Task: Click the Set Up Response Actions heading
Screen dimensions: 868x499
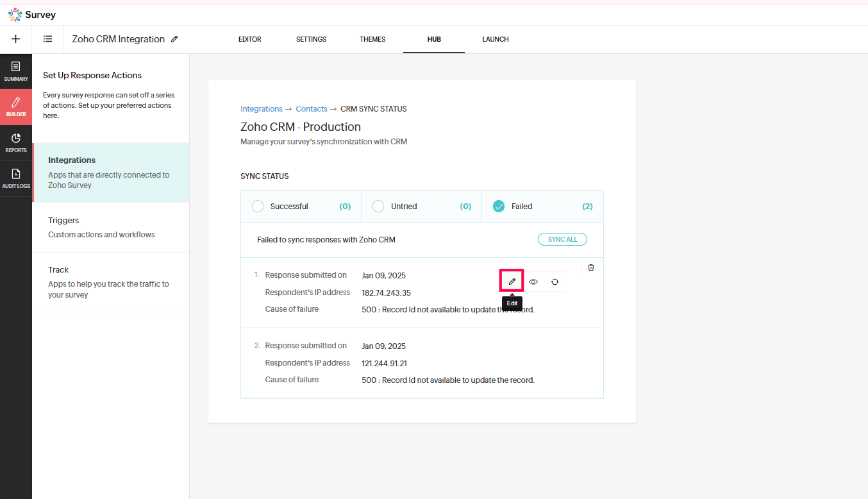Action: [x=92, y=75]
